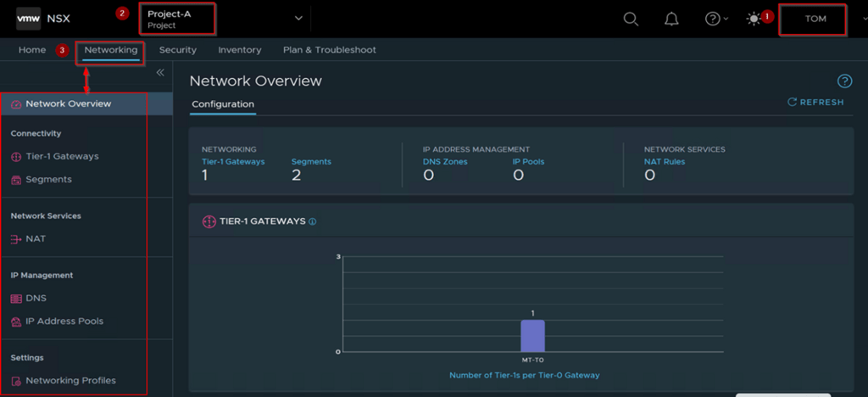Image resolution: width=868 pixels, height=397 pixels.
Task: Open the notifications bell
Action: point(671,19)
